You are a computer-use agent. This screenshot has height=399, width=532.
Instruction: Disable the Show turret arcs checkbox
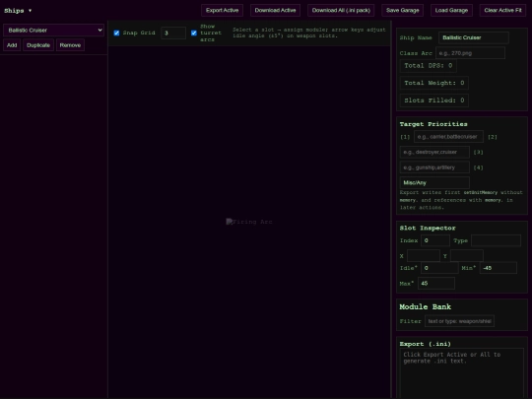194,33
